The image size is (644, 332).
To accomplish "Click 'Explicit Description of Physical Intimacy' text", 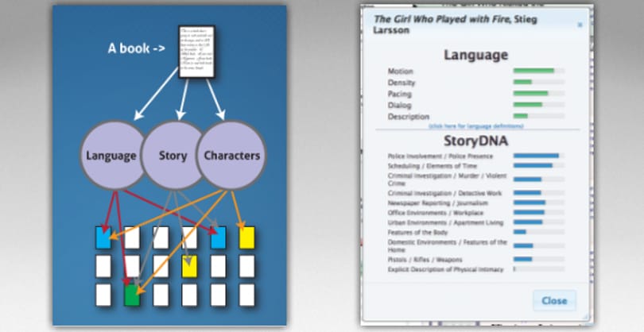I will 445,269.
